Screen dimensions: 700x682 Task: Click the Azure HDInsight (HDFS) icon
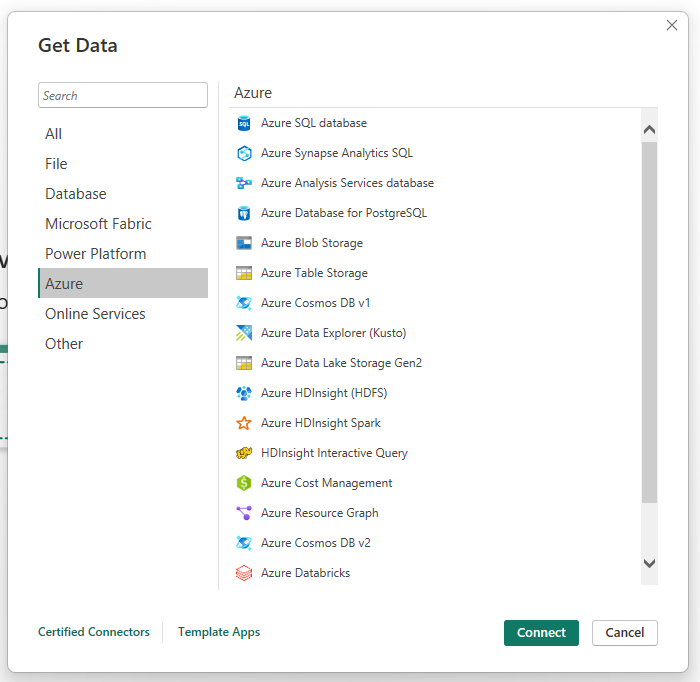pyautogui.click(x=244, y=393)
